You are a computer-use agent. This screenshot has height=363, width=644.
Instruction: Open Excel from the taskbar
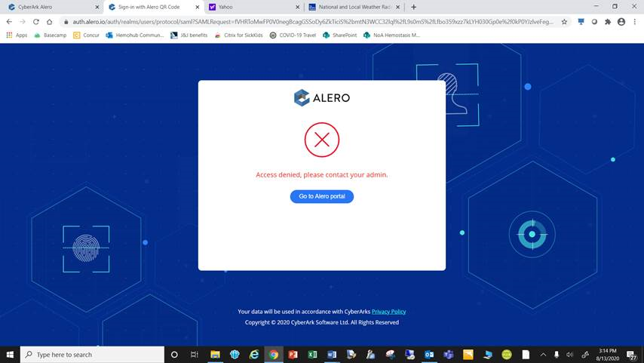click(312, 355)
